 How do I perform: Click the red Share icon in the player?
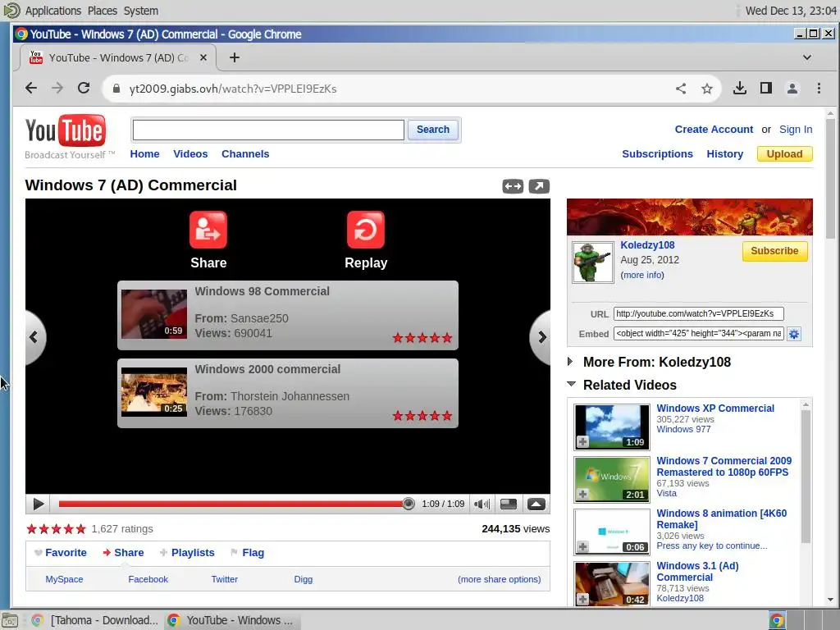point(208,230)
